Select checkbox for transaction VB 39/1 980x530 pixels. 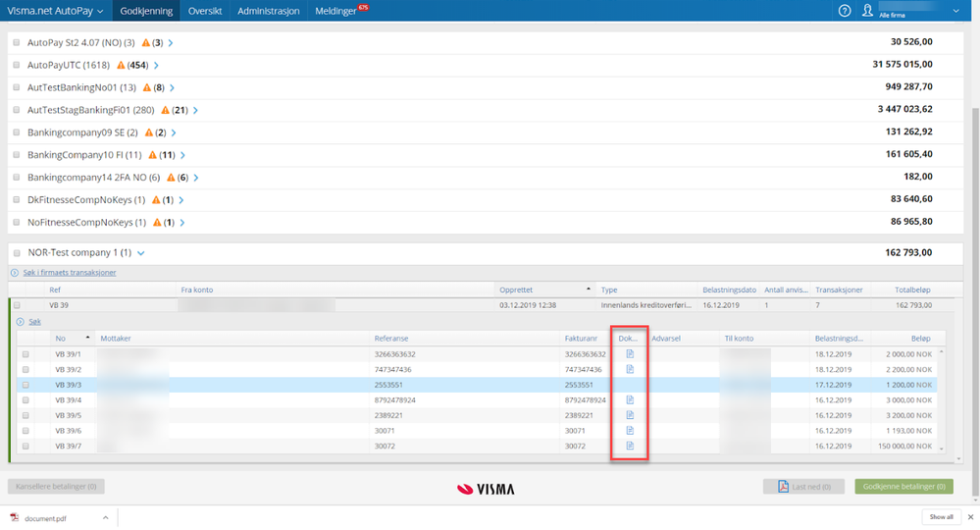26,354
